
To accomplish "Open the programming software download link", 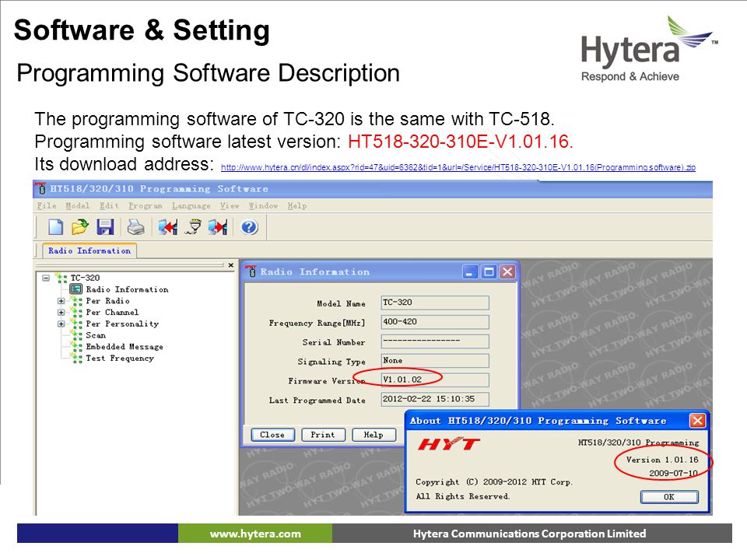I will tap(458, 168).
